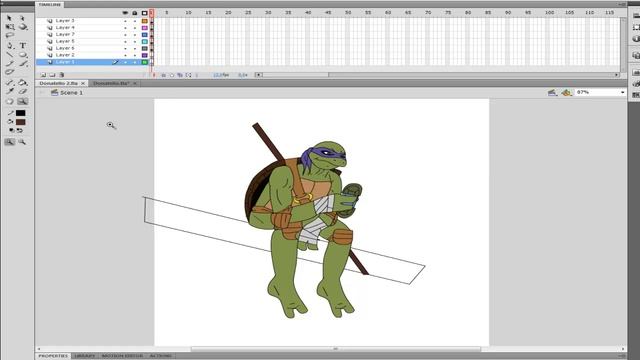This screenshot has width=640, height=360.
Task: Choose the Enlarge zoom option
Action: 9,142
